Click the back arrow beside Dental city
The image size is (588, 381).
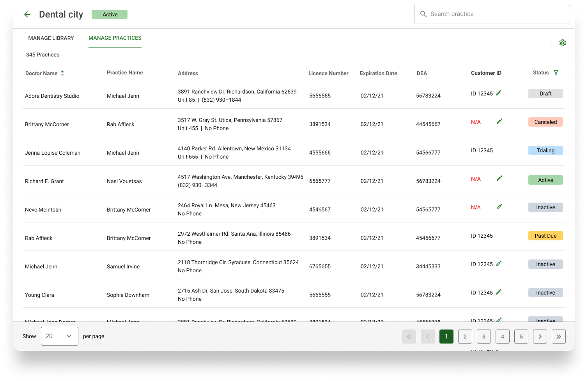tap(27, 14)
